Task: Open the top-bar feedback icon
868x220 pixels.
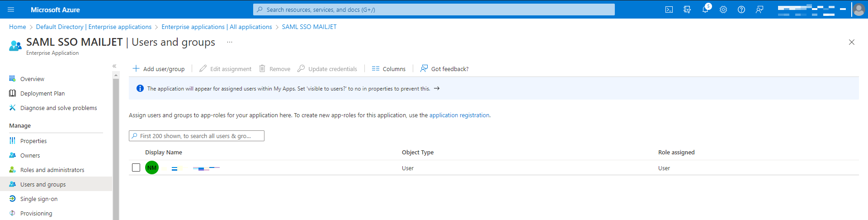Action: pyautogui.click(x=759, y=10)
